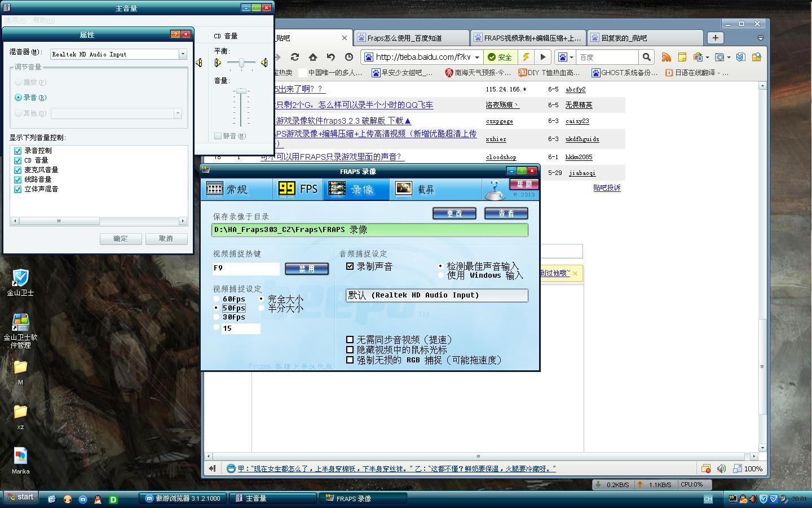This screenshot has height=508, width=812.
Task: Open the 回复我的_贴吧 browser tab
Action: tap(645, 38)
